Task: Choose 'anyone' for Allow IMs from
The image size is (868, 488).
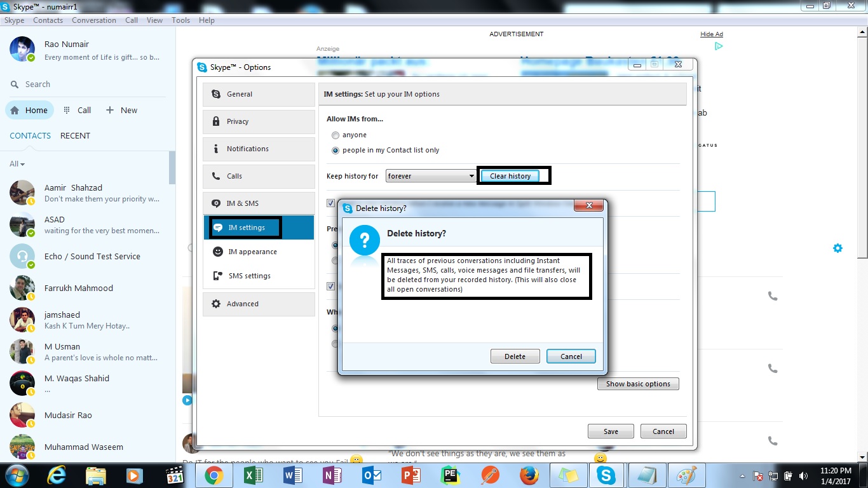Action: pyautogui.click(x=336, y=135)
